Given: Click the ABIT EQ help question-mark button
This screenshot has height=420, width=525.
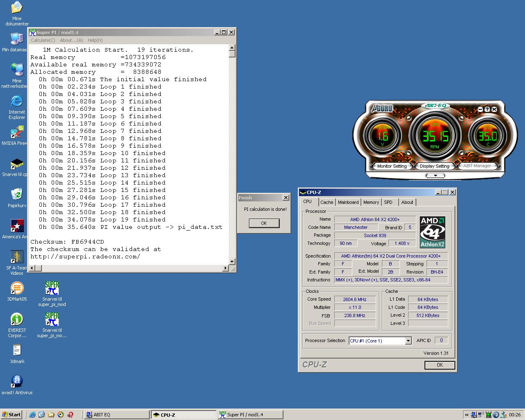Looking at the screenshot, I should (487, 110).
